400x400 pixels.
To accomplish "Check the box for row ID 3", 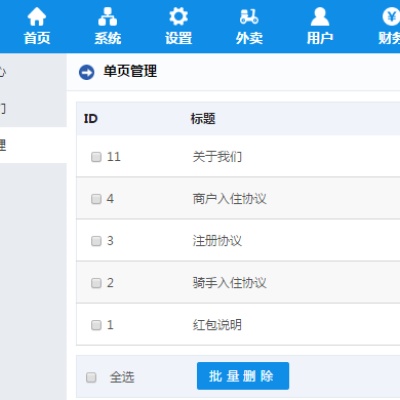I will [96, 241].
